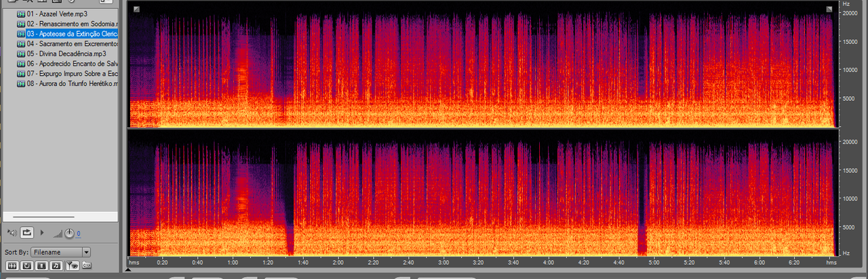Click waveform icon beside 01 - Azazel Verte
The width and height of the screenshot is (868, 279).
[21, 14]
